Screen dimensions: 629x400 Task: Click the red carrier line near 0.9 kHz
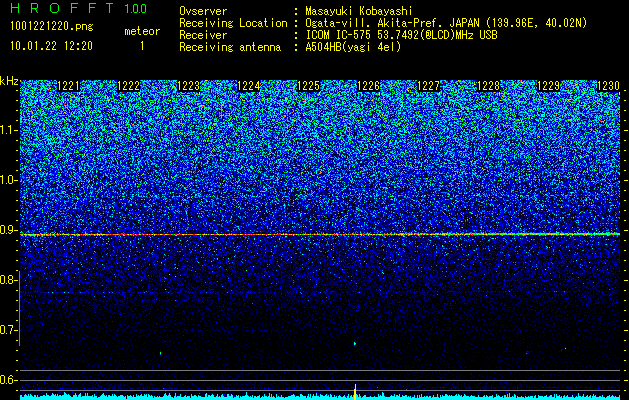320,234
